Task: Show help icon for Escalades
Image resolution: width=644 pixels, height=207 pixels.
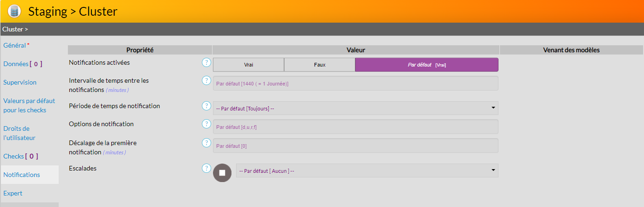Action: click(x=206, y=168)
